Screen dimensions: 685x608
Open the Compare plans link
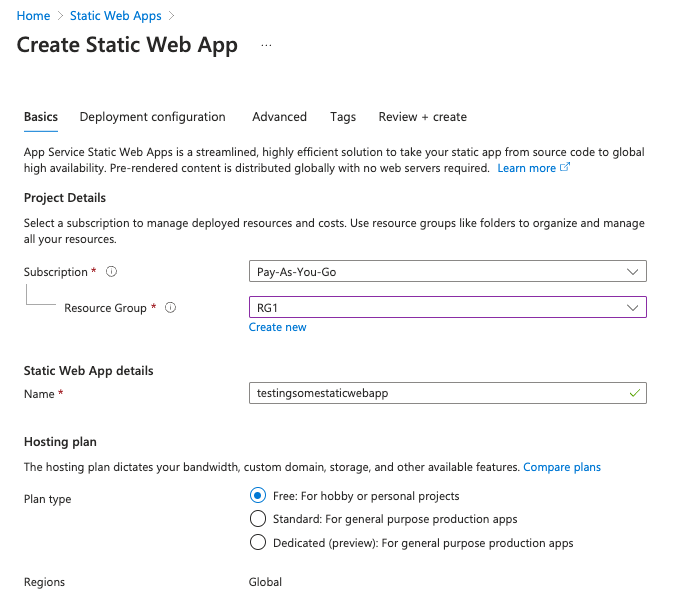(562, 467)
